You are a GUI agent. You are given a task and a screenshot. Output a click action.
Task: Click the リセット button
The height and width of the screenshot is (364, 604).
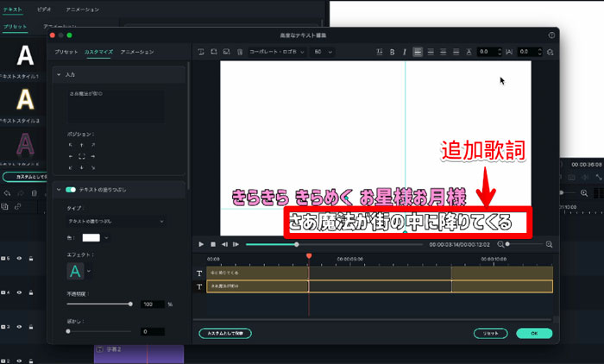tap(490, 333)
